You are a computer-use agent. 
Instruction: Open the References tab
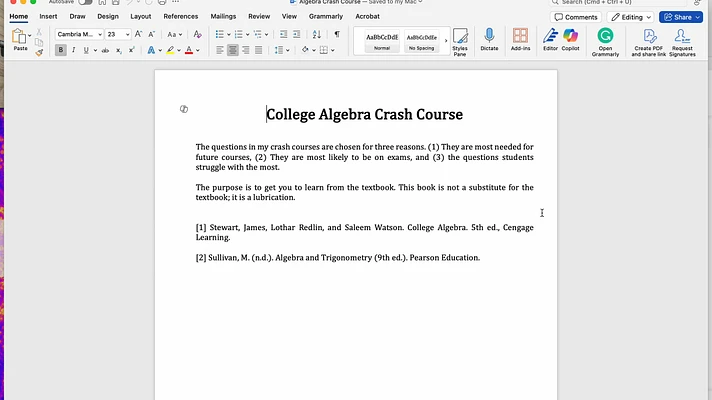pos(181,16)
